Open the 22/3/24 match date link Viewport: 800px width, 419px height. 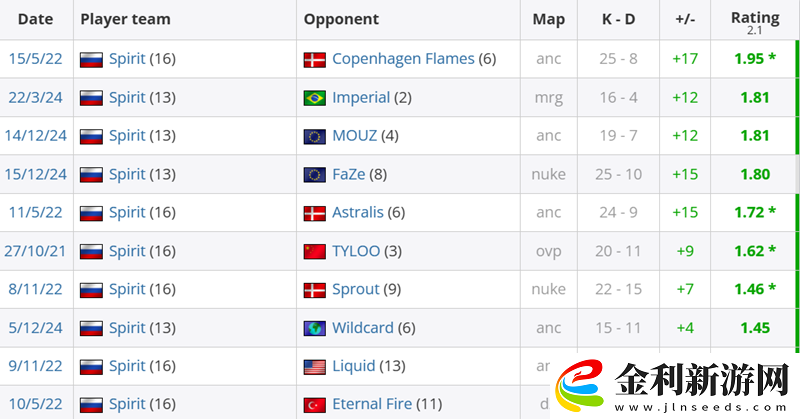(x=35, y=98)
